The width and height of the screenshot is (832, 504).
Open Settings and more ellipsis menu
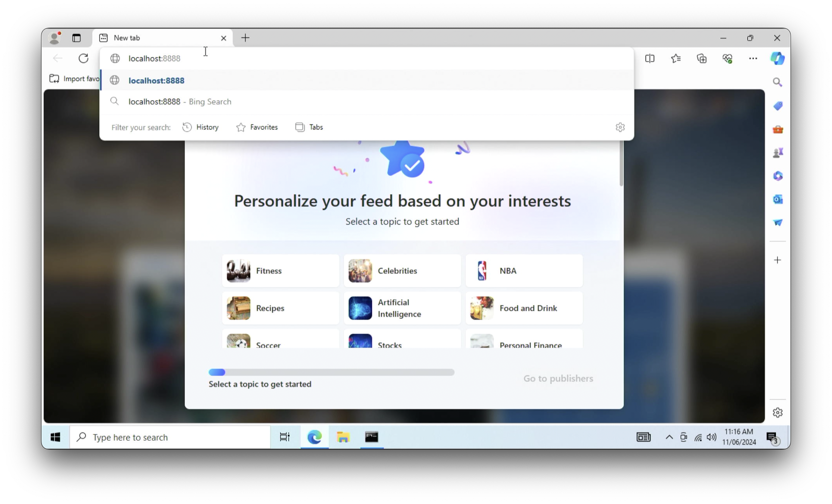[x=753, y=58]
